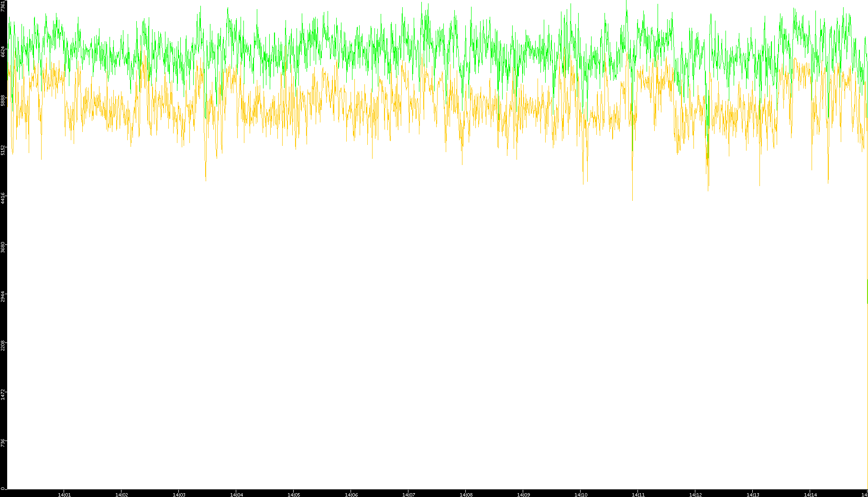Click the 14:01 time axis label
The width and height of the screenshot is (868, 497).
point(64,495)
